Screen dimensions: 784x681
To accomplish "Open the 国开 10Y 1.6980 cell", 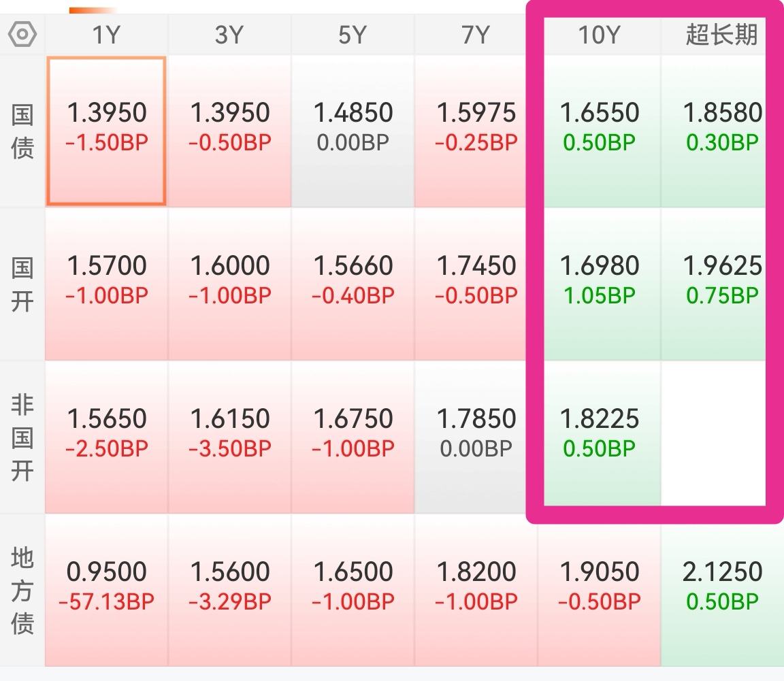I will pos(599,284).
